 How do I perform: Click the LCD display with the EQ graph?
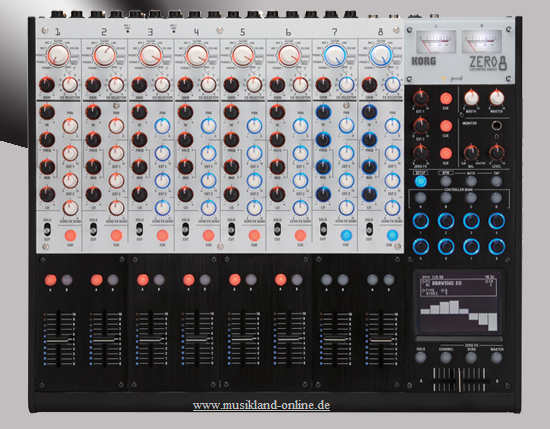click(459, 304)
